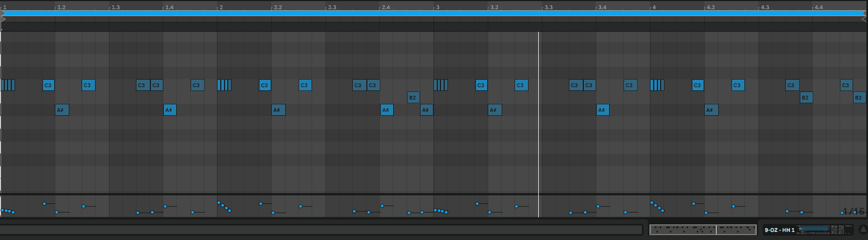
Task: Click ruler marker 1.4
Action: point(170,8)
